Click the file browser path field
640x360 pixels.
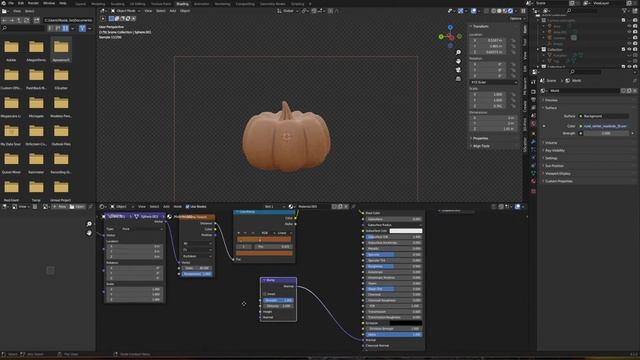[68, 20]
